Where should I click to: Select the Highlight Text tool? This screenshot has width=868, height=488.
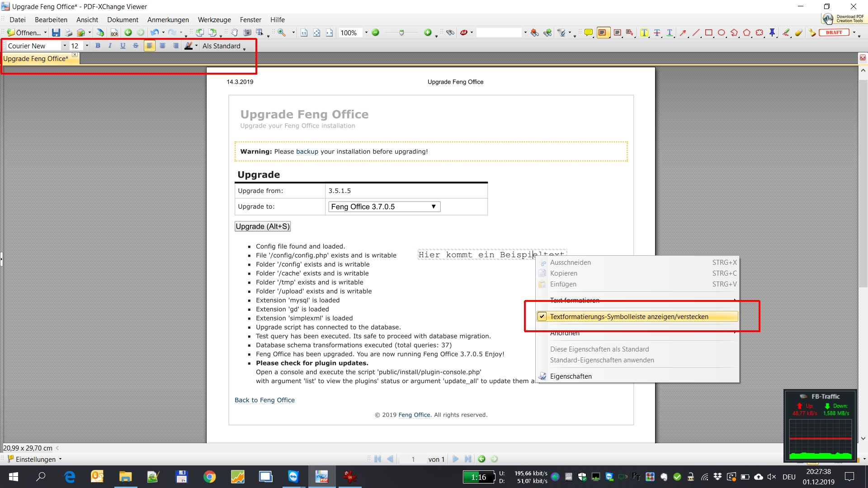click(644, 33)
